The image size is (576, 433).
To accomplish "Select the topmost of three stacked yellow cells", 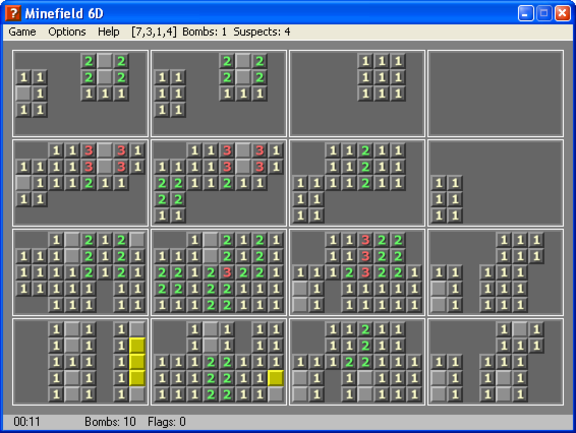I will [137, 346].
